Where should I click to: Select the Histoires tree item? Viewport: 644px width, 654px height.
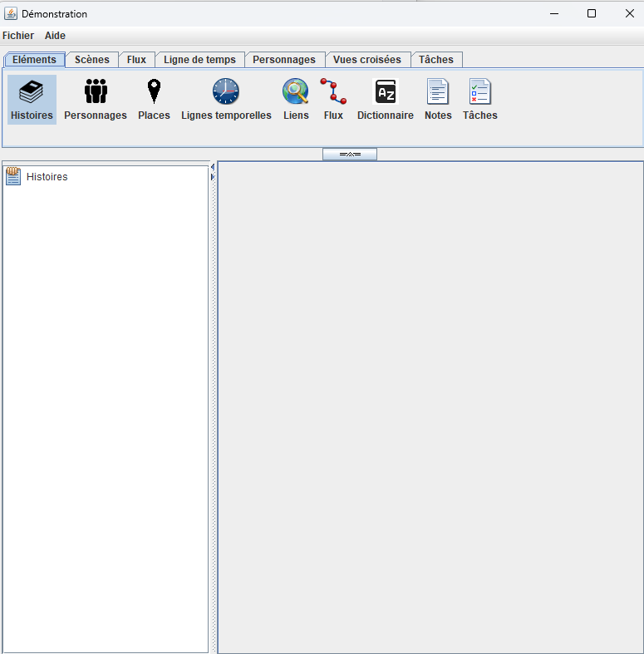(47, 176)
